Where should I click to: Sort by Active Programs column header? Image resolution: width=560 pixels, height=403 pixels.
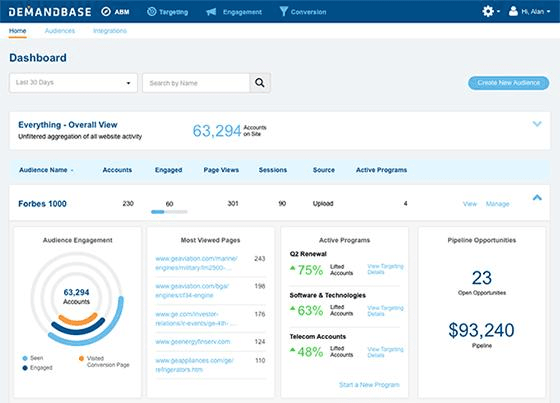coord(381,170)
